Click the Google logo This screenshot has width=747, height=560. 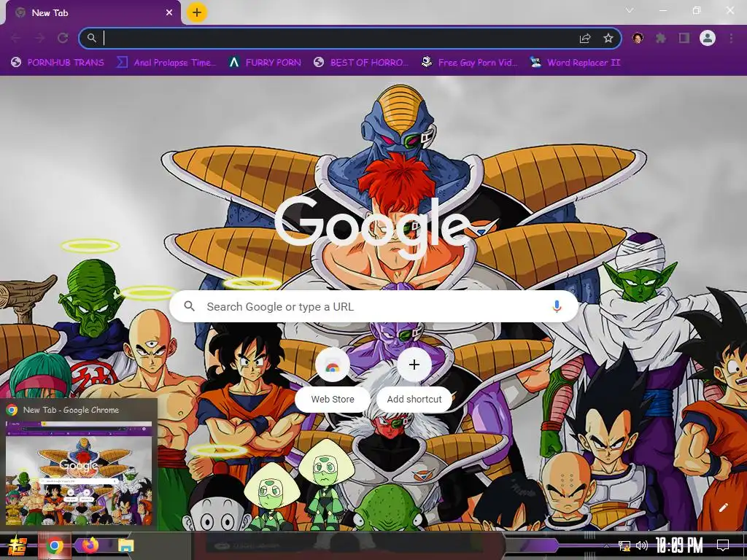coord(372,228)
